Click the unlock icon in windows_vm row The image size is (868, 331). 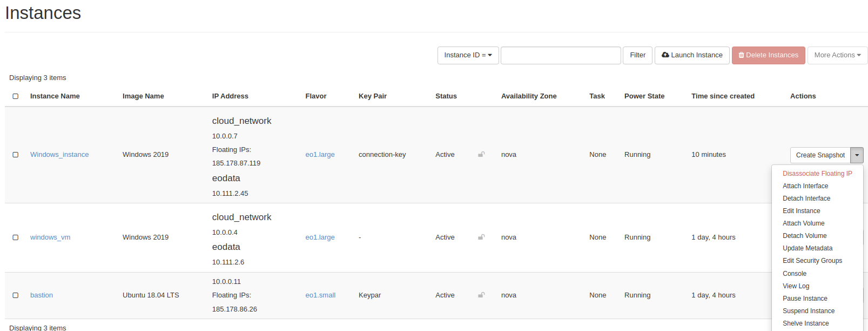coord(481,237)
